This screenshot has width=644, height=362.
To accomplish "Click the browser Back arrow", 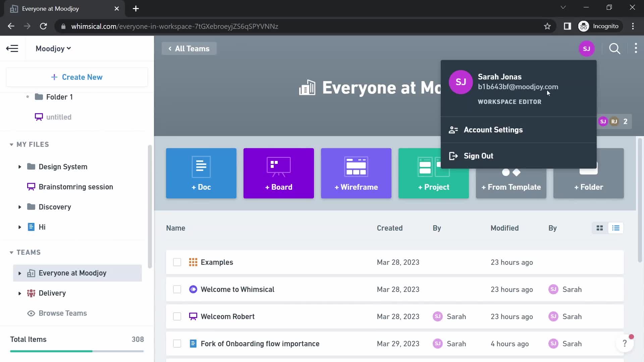I will coord(11,26).
